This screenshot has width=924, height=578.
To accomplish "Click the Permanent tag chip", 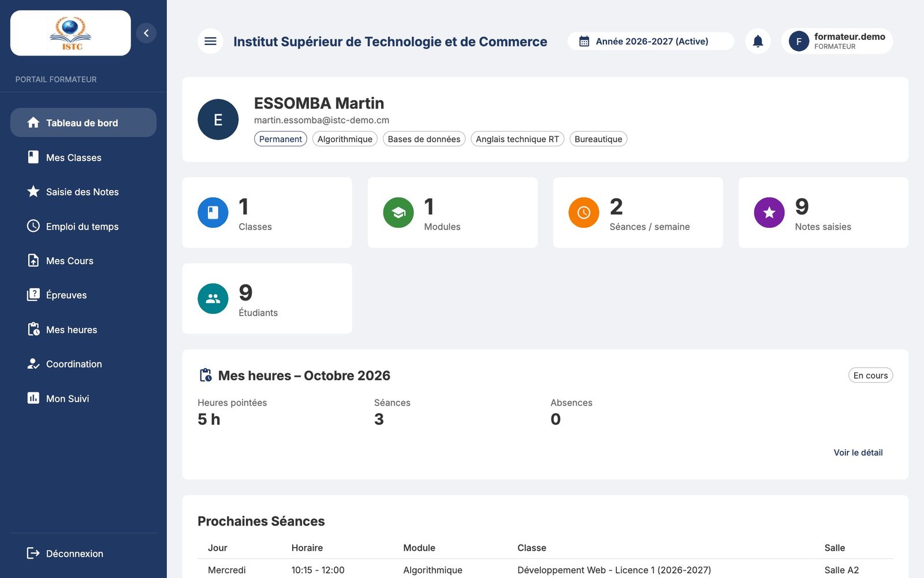I will [281, 139].
